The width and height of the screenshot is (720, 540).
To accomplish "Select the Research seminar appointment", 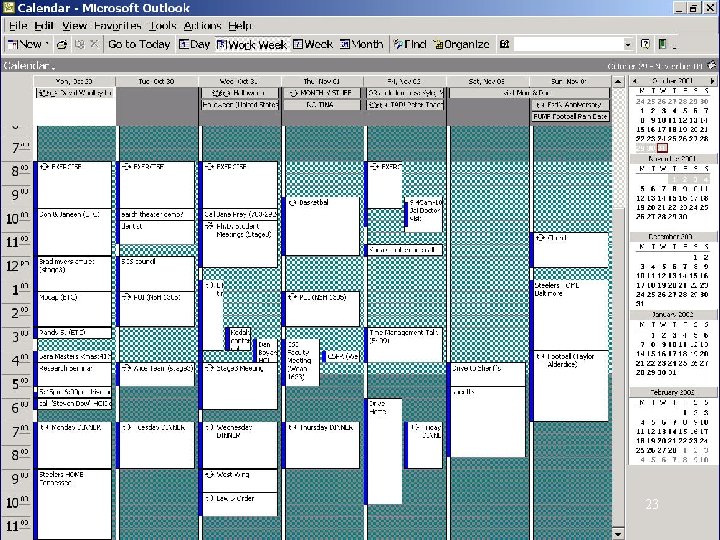I will click(73, 374).
